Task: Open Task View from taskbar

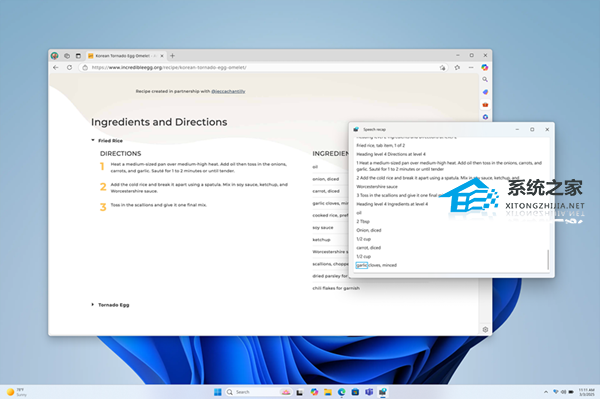Action: (x=300, y=392)
